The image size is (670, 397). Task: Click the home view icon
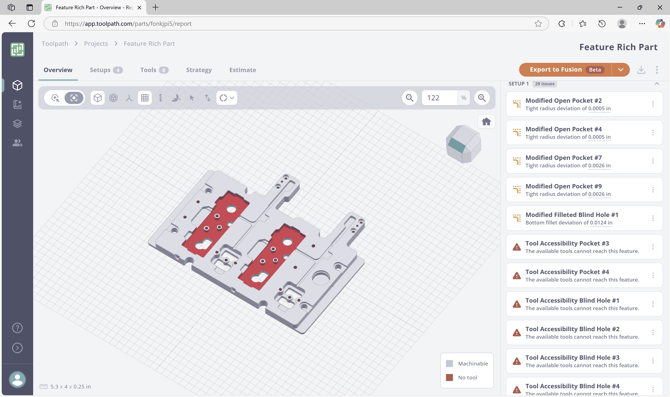486,122
